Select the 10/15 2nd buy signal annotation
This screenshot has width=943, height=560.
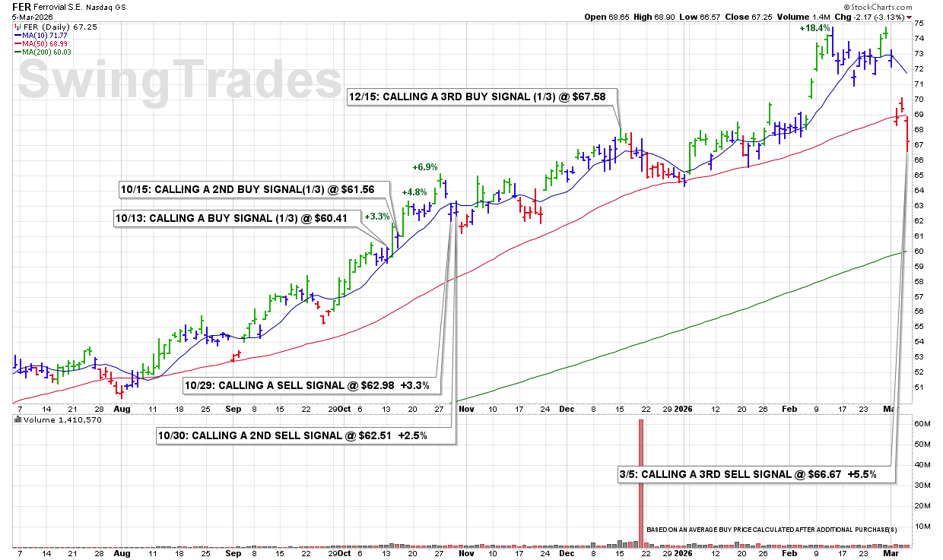click(252, 189)
